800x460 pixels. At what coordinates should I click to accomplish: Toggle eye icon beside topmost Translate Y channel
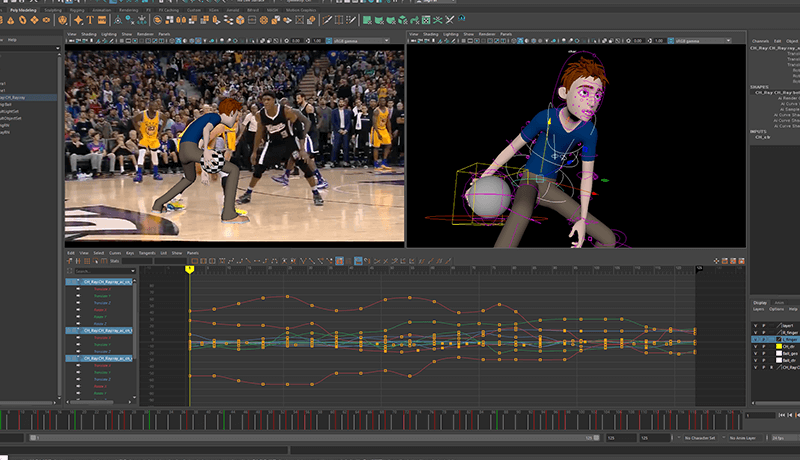[x=78, y=296]
